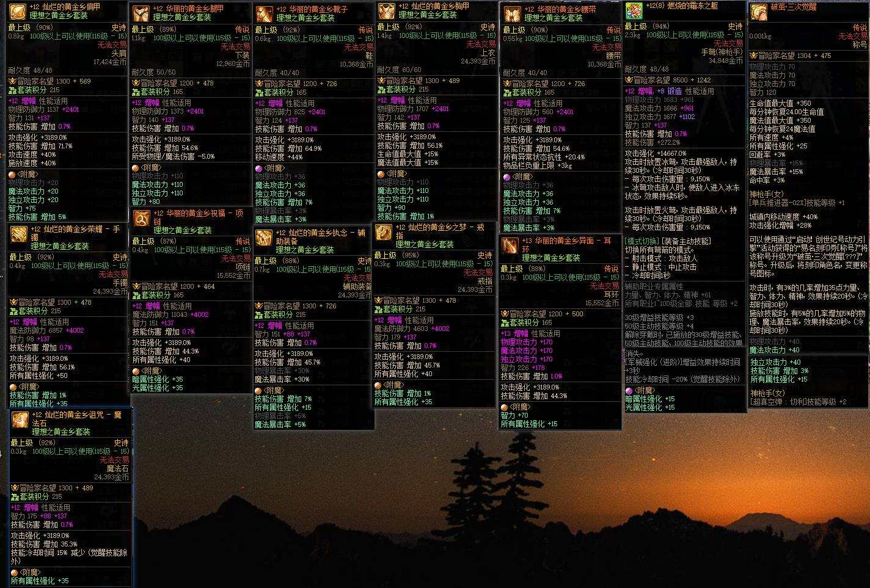
Task: Click the 黄金乡祝福 项链 necklace icon
Action: tap(141, 218)
